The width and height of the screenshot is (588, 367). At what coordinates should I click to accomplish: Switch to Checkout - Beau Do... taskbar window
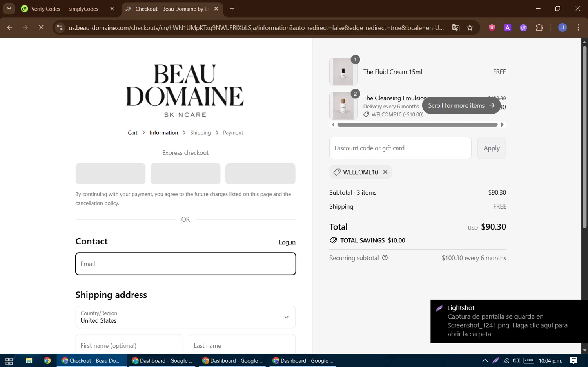click(x=92, y=361)
